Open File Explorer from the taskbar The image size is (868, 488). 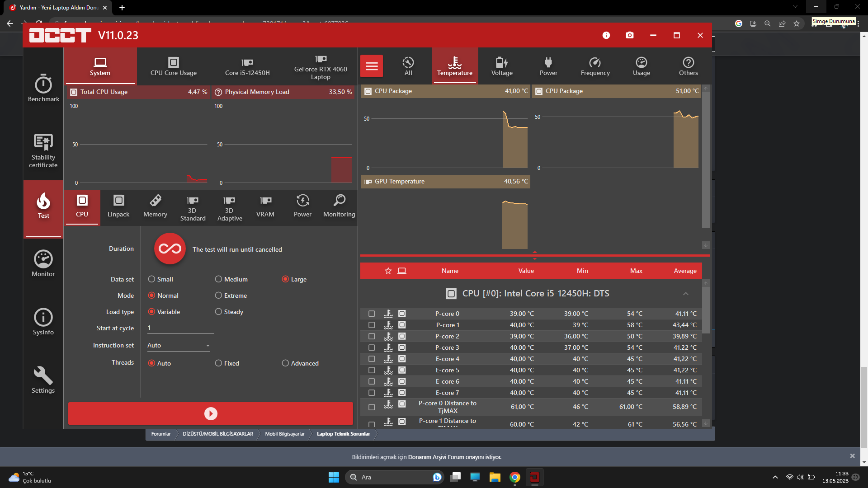495,477
